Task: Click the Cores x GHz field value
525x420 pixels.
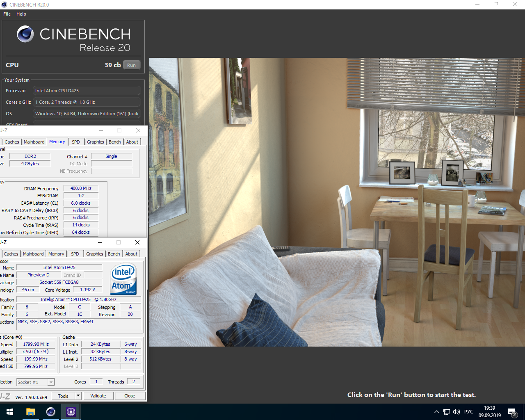Action: pos(87,102)
